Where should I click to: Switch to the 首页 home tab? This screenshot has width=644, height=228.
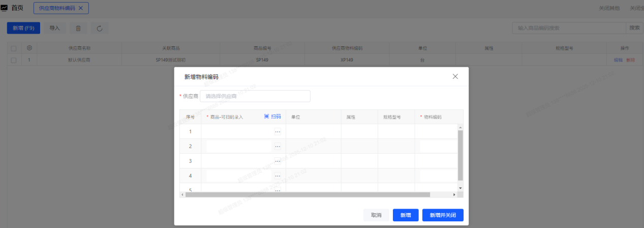[17, 8]
